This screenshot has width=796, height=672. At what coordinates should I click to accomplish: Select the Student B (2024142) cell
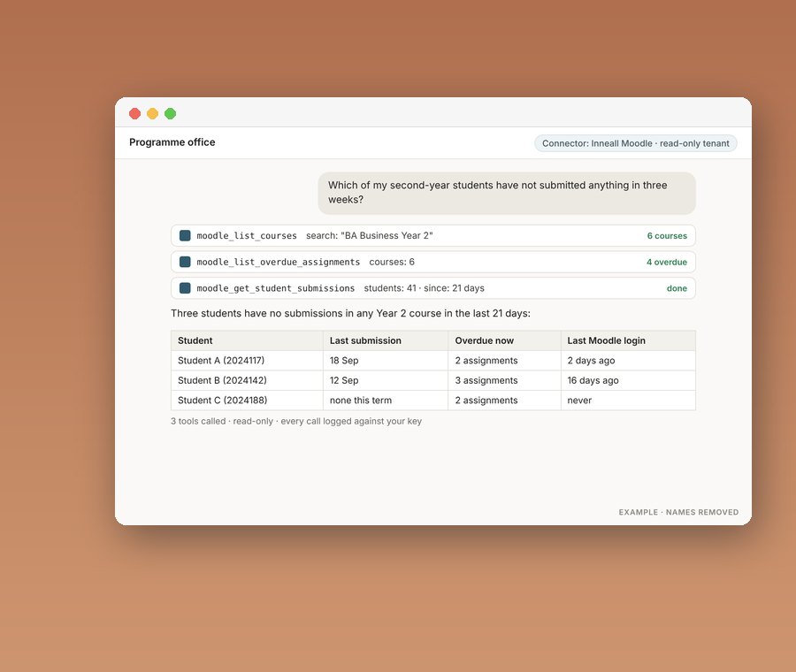pos(247,380)
